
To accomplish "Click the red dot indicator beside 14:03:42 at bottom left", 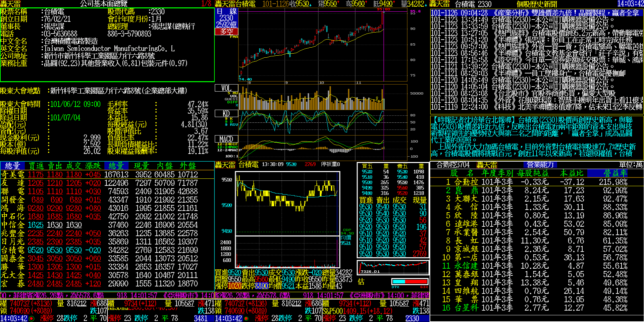I will click(x=32, y=318).
